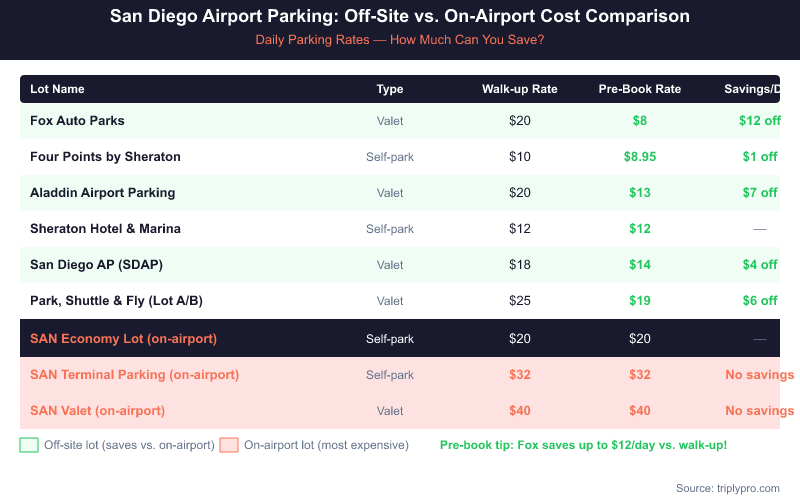The height and width of the screenshot is (500, 800).
Task: Click the Walk-up Rate column header
Action: (520, 89)
